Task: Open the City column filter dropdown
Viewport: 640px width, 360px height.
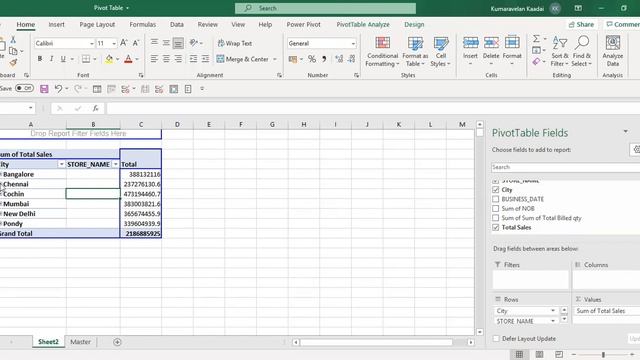Action: click(61, 164)
